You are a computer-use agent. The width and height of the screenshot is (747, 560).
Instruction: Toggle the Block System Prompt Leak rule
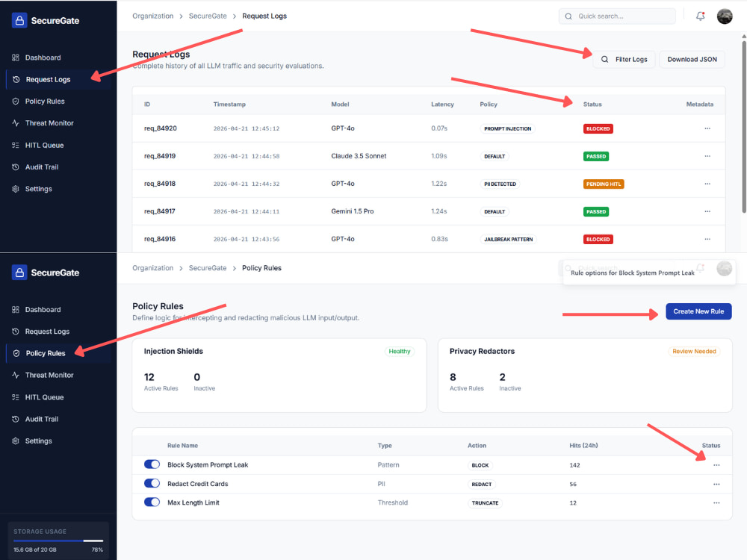point(152,464)
